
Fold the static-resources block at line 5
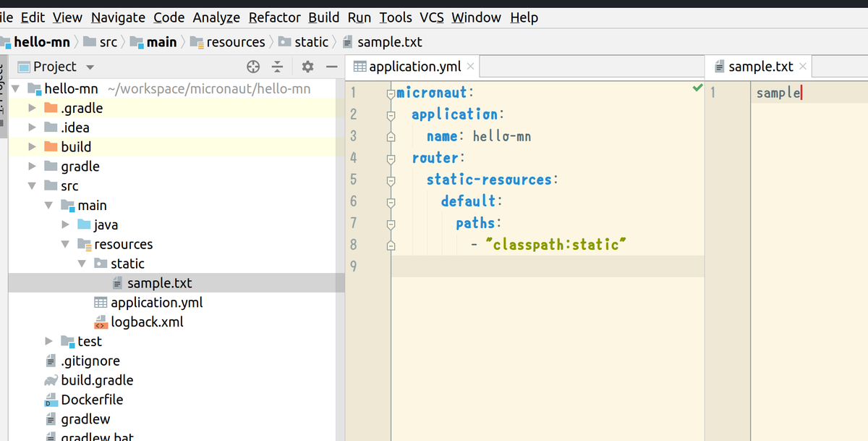[x=391, y=180]
